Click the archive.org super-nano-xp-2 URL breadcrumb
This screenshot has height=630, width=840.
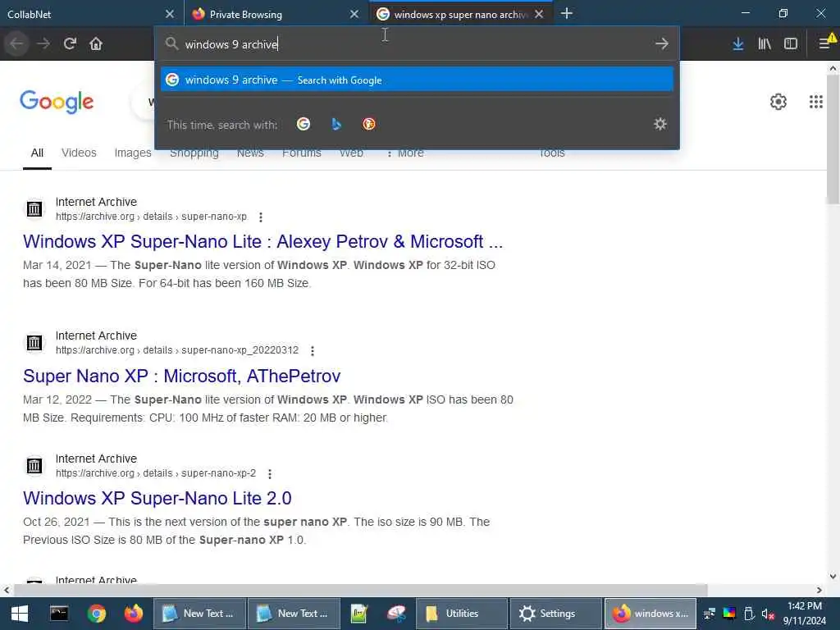pyautogui.click(x=156, y=473)
